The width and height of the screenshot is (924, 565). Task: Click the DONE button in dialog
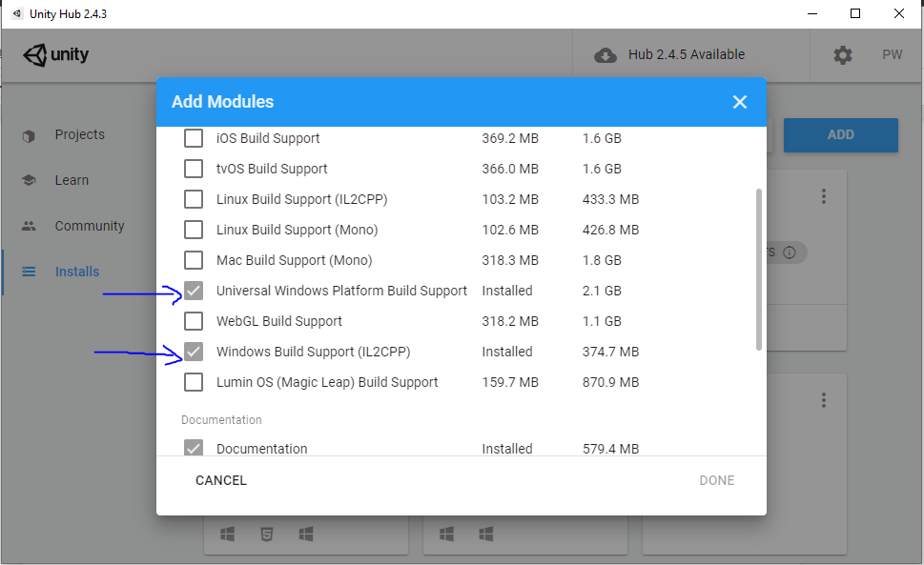(x=716, y=480)
